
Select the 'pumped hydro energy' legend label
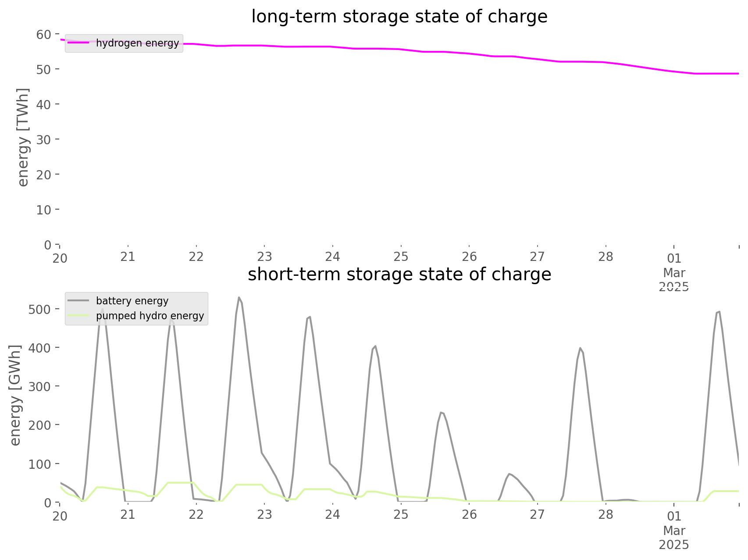[150, 316]
